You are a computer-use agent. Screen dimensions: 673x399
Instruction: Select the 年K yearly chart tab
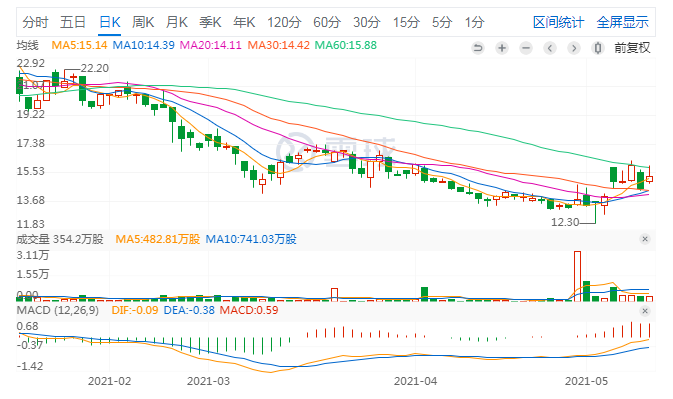click(244, 22)
